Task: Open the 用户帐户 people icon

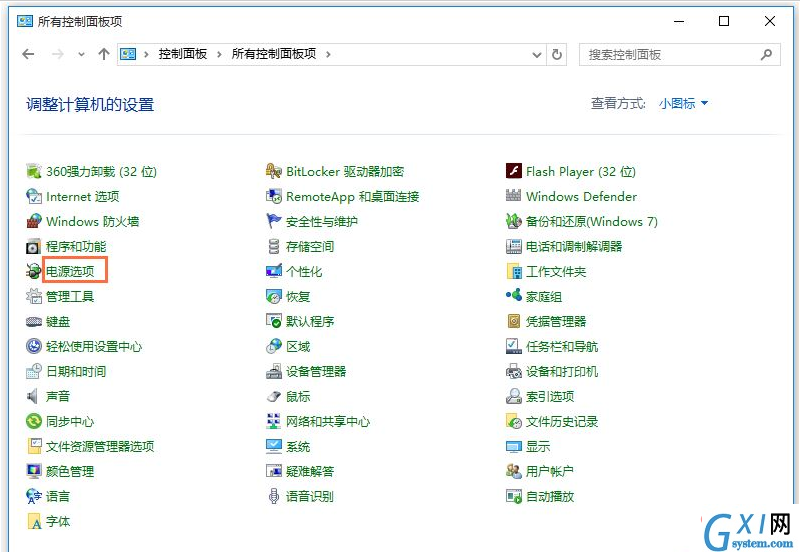Action: click(x=514, y=471)
